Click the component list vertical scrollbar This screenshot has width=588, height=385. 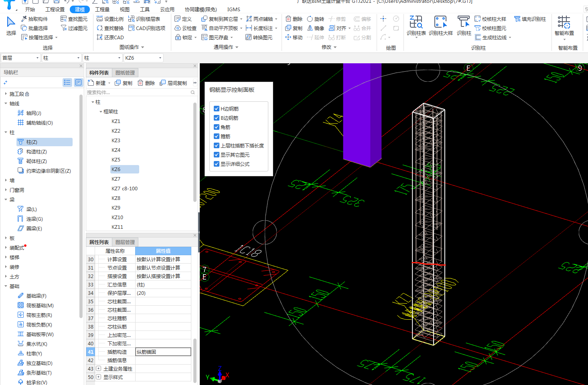pos(195,152)
